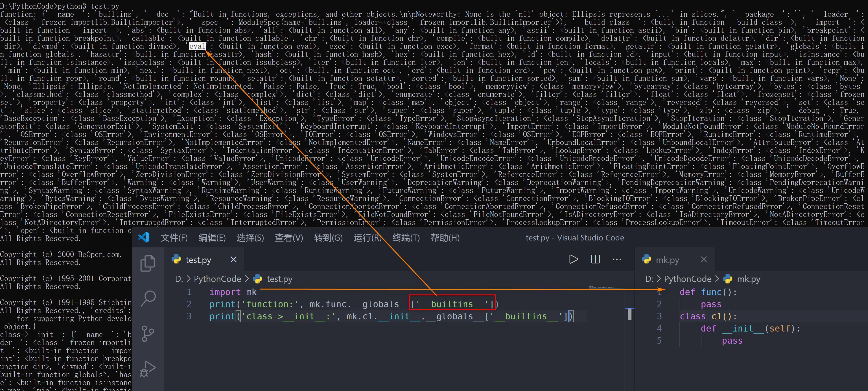The height and width of the screenshot is (391, 868).
Task: Expand the D: breadcrumb above mk.py editor
Action: click(x=649, y=279)
